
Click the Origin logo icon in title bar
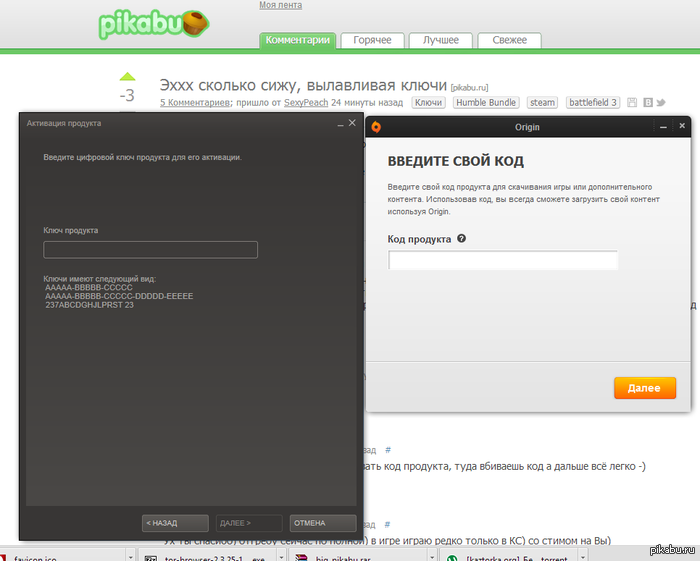(376, 127)
